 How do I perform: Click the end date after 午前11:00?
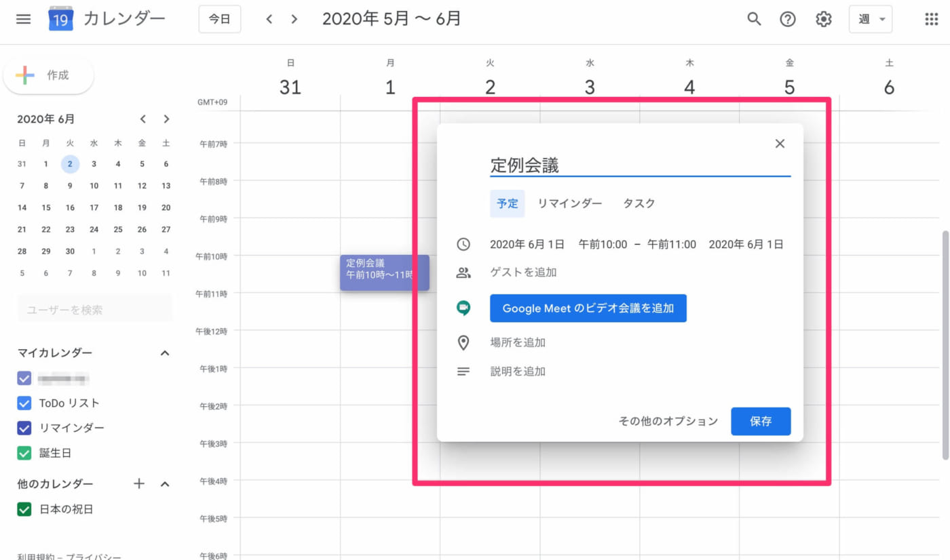[x=746, y=245]
